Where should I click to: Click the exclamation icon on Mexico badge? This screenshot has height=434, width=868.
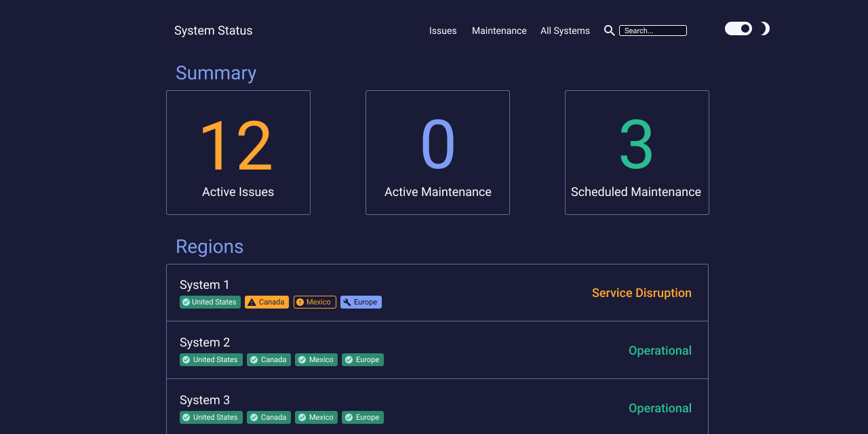click(x=299, y=302)
